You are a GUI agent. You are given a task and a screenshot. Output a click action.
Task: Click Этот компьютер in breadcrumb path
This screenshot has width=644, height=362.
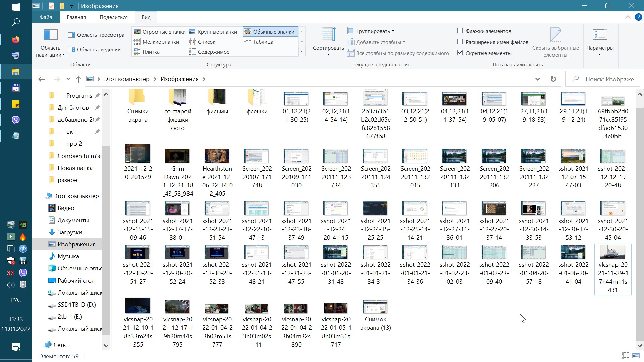click(127, 79)
